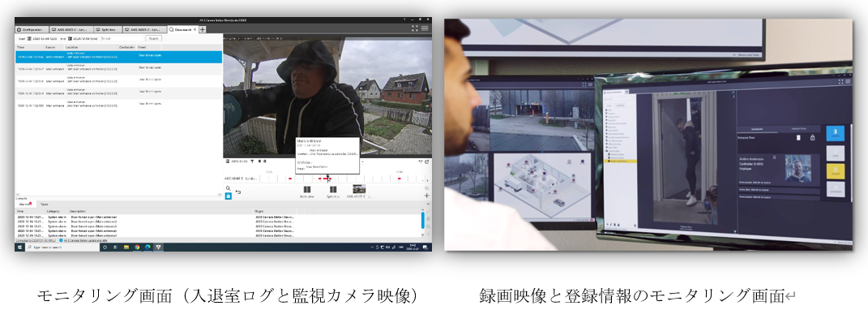This screenshot has width=868, height=310.
Task: Add a new tab with plus button
Action: (203, 29)
